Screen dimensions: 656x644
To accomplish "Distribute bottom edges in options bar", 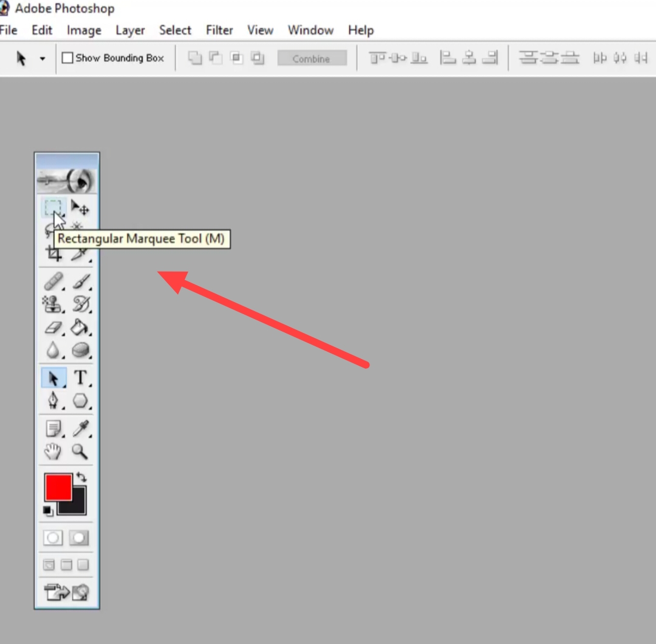I will [570, 58].
